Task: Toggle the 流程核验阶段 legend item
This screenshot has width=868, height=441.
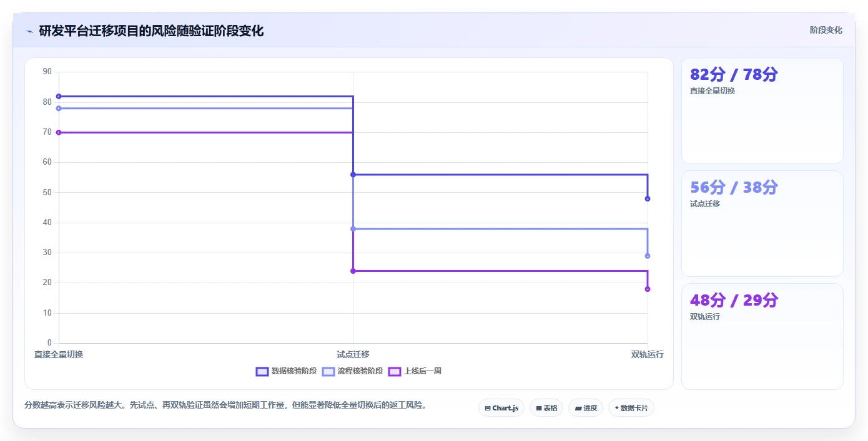Action: [352, 371]
